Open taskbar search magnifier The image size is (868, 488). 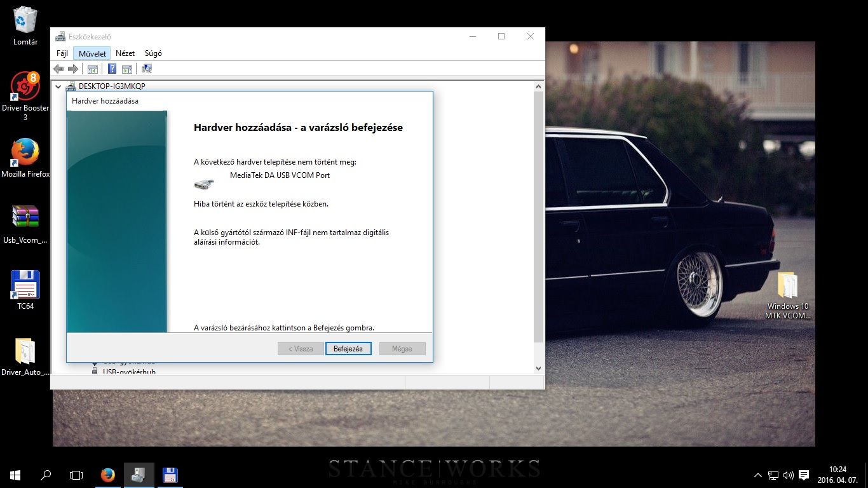(46, 475)
